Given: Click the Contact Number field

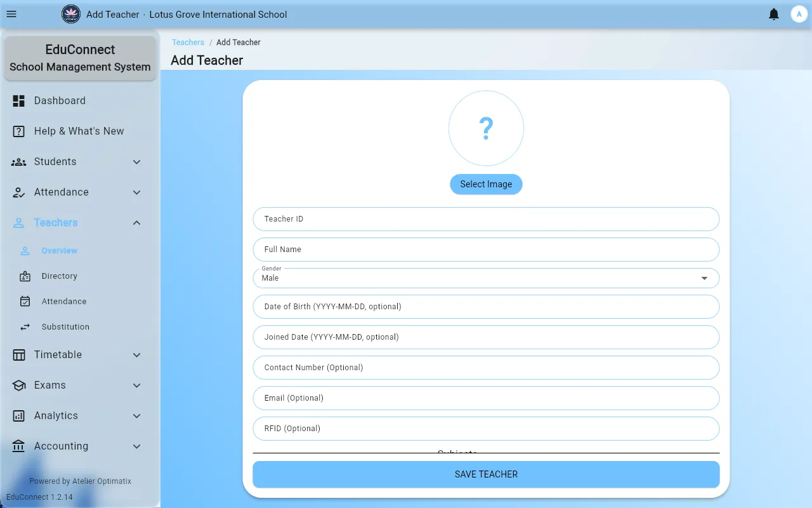Looking at the screenshot, I should tap(486, 368).
